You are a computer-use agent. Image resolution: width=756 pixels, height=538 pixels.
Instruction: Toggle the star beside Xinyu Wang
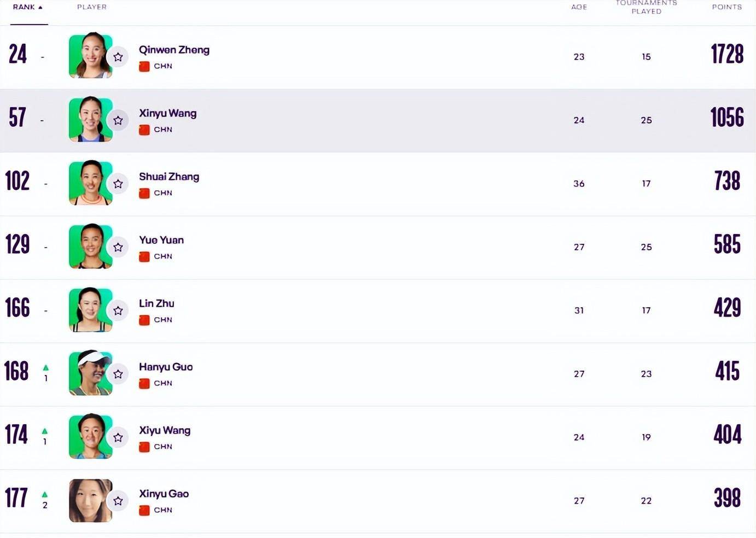click(x=118, y=120)
